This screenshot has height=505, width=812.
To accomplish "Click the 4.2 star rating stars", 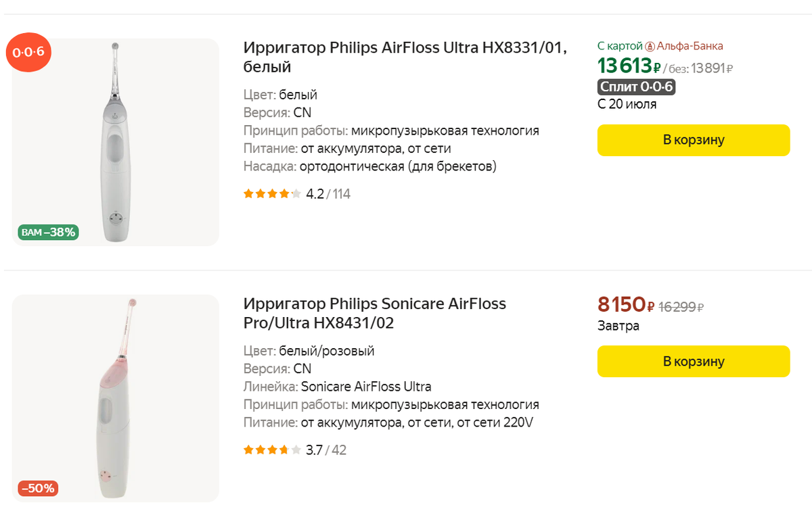I will 272,194.
